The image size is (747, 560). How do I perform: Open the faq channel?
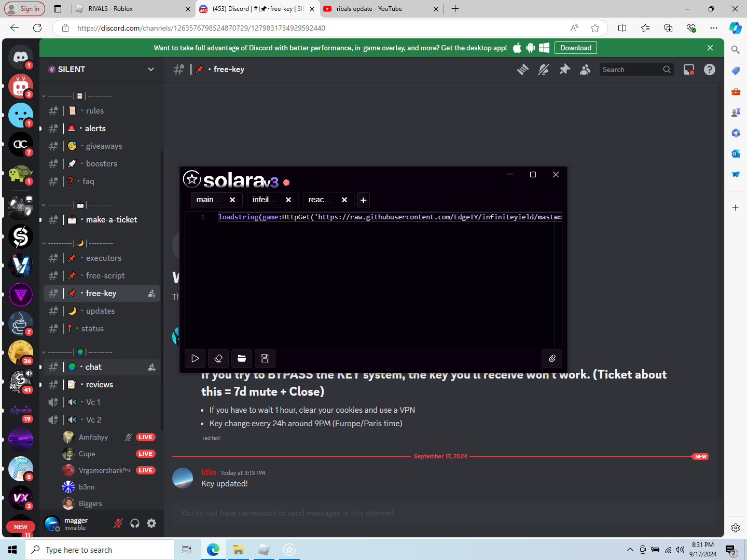102,181
